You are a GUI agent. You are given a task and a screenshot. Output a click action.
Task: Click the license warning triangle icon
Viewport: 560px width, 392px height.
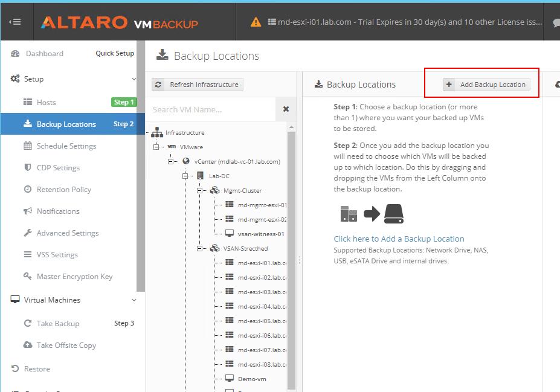256,22
